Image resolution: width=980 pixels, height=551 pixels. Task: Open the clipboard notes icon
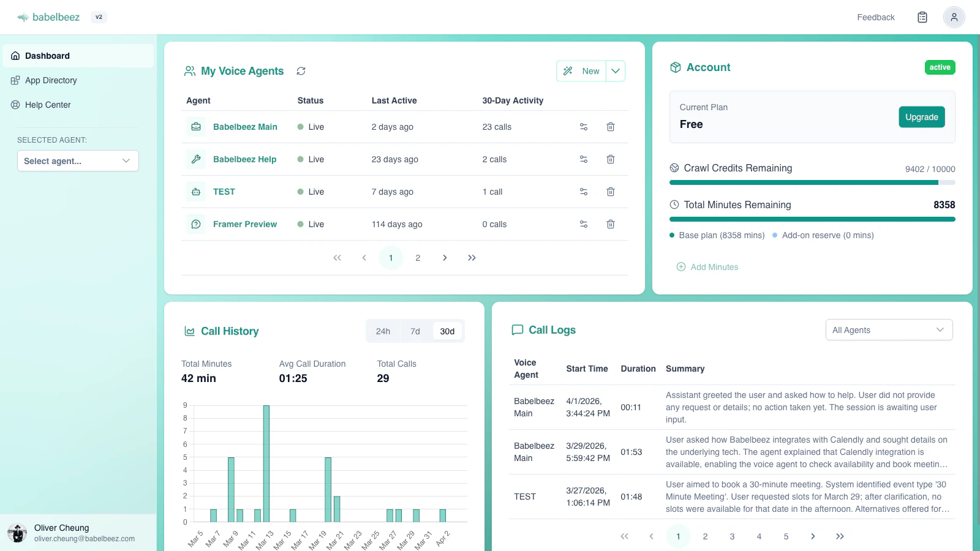pos(922,17)
